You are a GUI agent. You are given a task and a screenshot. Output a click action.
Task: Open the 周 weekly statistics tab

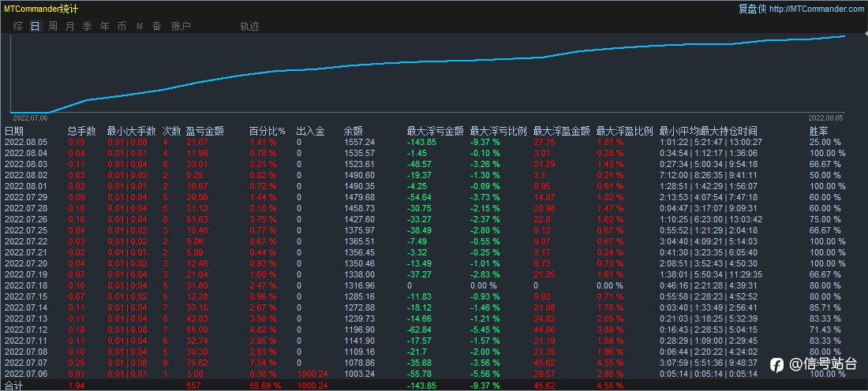(53, 26)
